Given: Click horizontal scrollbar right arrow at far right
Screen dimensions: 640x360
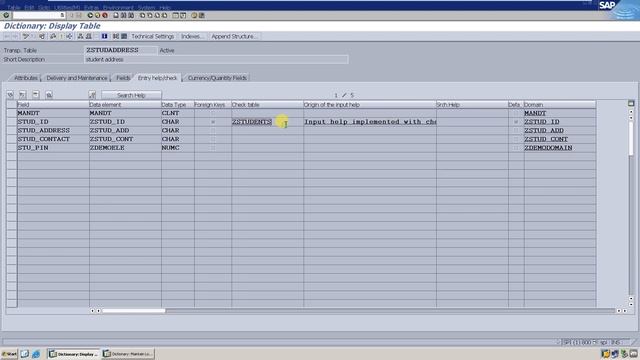Looking at the screenshot, I should (x=624, y=311).
